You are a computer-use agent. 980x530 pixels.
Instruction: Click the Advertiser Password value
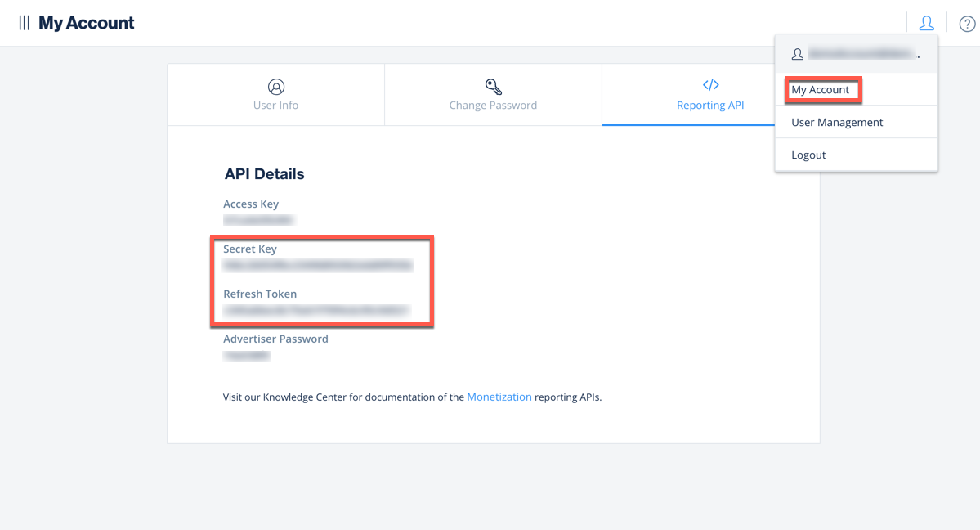(247, 355)
